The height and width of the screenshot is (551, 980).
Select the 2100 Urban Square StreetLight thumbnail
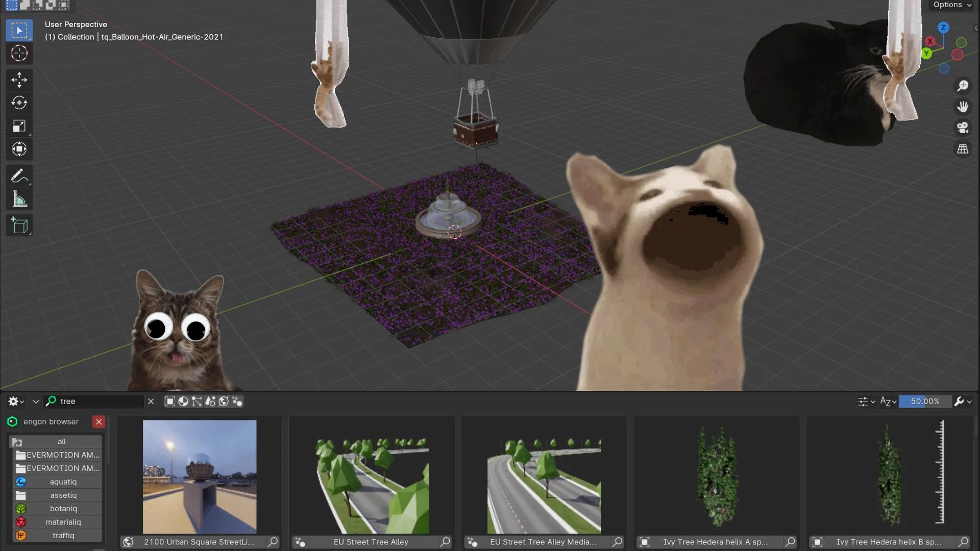click(x=200, y=477)
